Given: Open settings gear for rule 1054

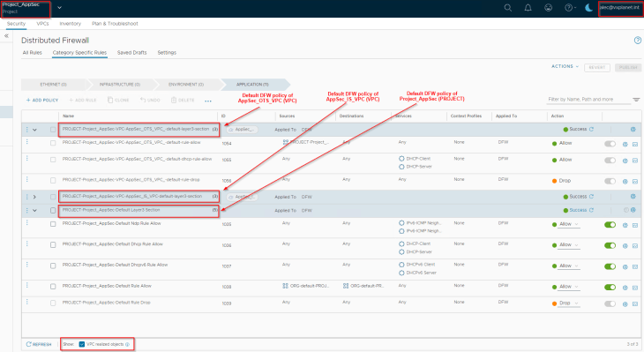Looking at the screenshot, I should [x=625, y=144].
